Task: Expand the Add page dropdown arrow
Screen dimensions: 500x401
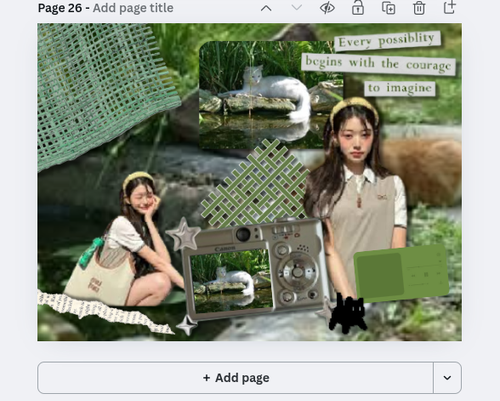Action: (447, 378)
